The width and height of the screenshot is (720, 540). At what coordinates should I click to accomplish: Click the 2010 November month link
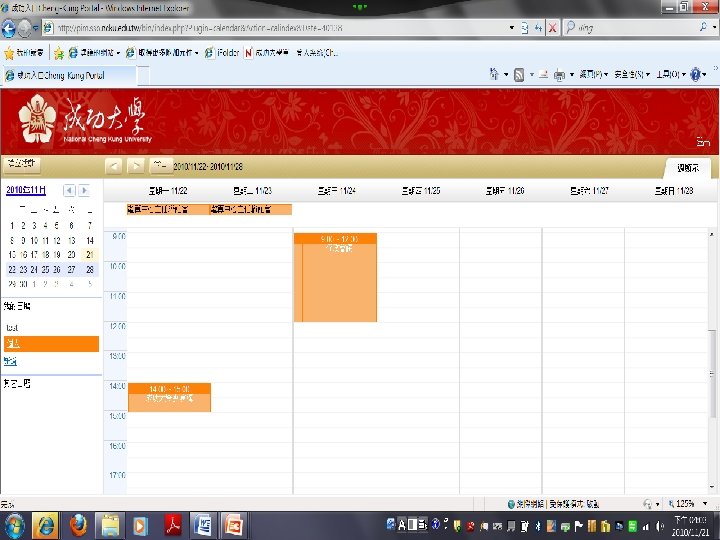[x=26, y=190]
